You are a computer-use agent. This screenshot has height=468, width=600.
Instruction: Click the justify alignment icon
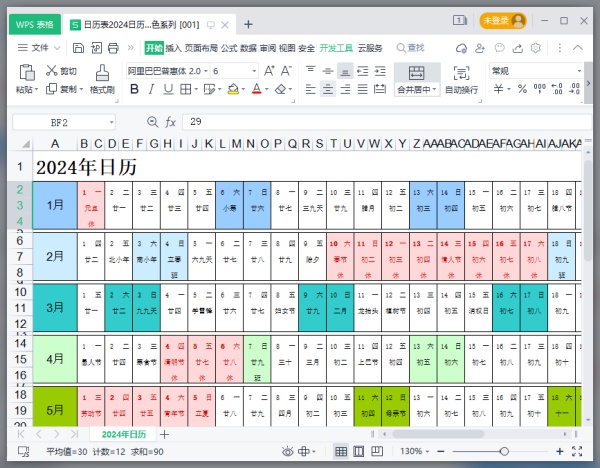362,89
